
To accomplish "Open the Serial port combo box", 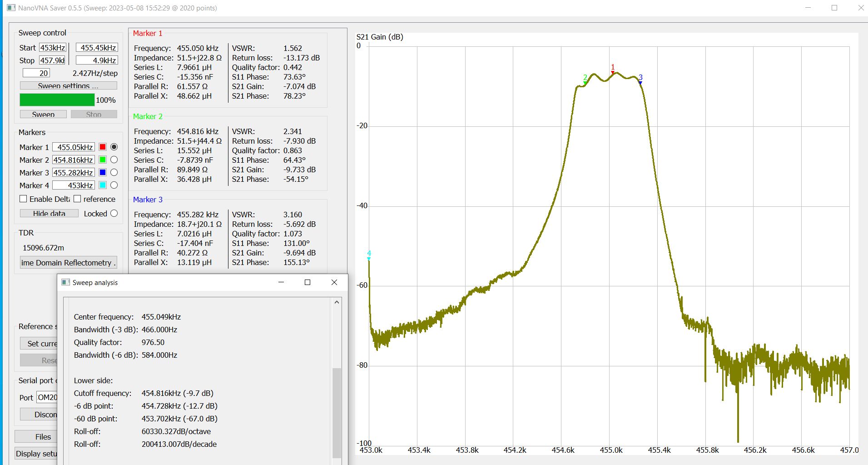I will [x=47, y=398].
